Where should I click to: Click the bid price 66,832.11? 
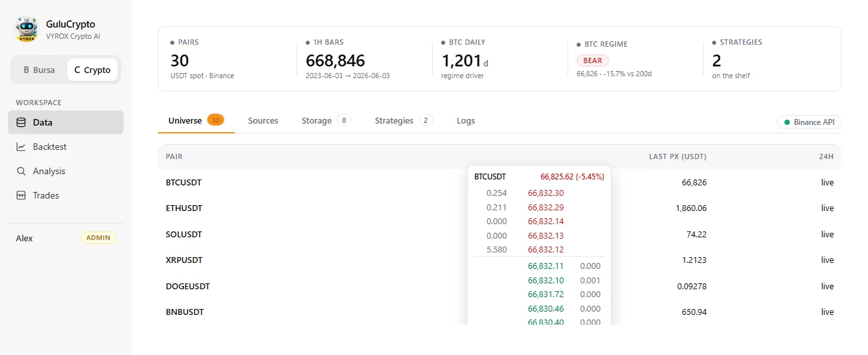click(546, 266)
